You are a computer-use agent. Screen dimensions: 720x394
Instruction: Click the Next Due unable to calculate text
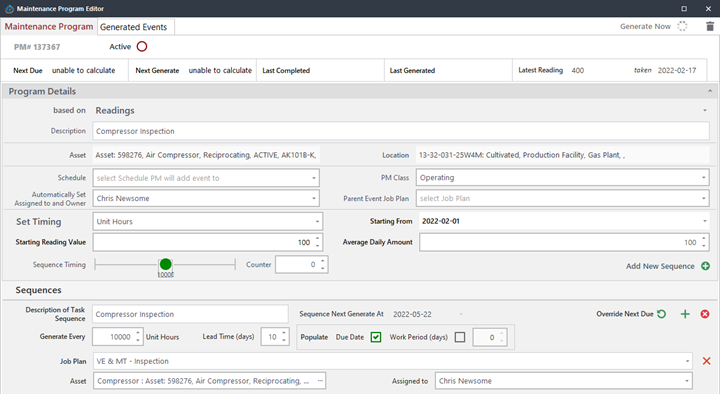tap(84, 70)
